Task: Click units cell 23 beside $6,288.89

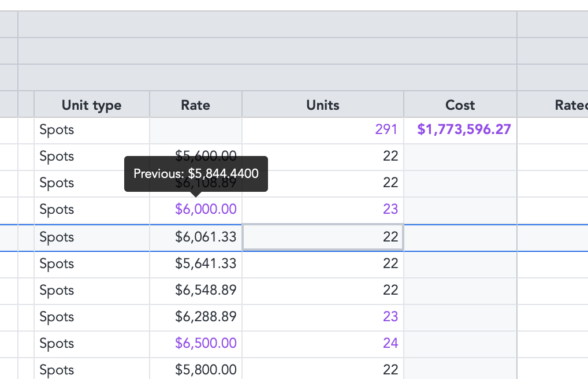Action: (x=323, y=317)
